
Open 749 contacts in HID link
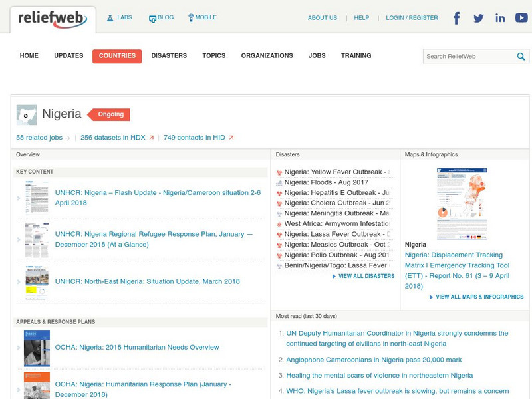pyautogui.click(x=194, y=138)
